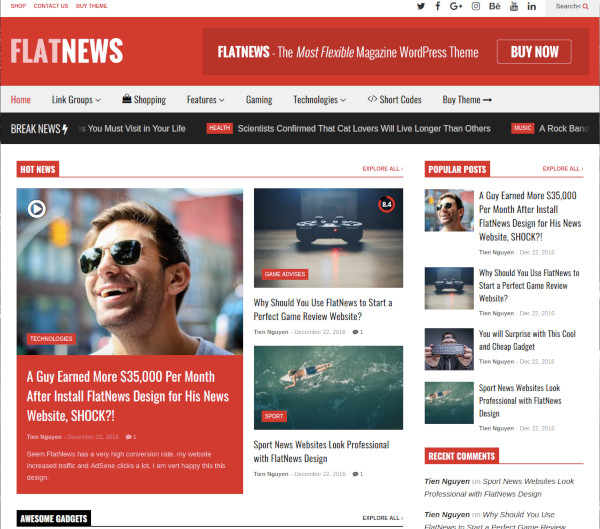
Task: Open Hot News sport websites headline
Action: (x=321, y=451)
